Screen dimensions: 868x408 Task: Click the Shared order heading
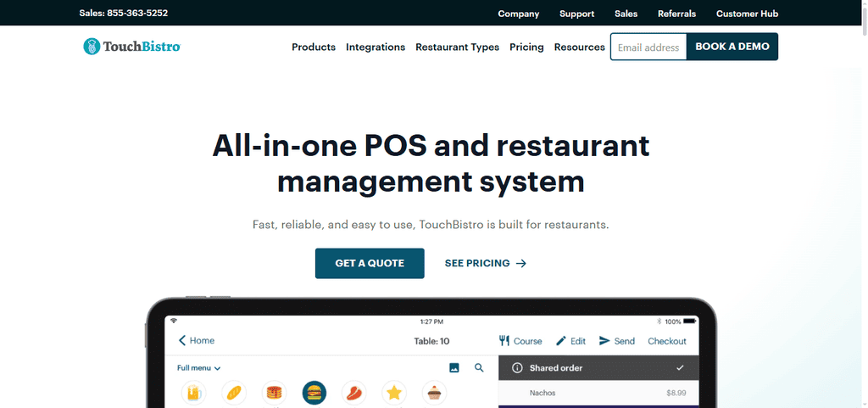[556, 367]
